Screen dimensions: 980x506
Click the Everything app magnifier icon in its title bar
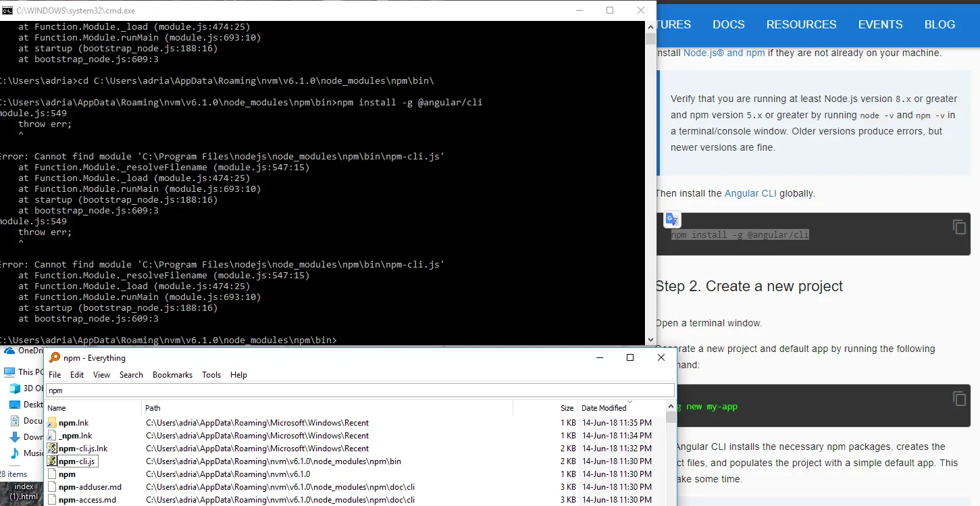(55, 357)
